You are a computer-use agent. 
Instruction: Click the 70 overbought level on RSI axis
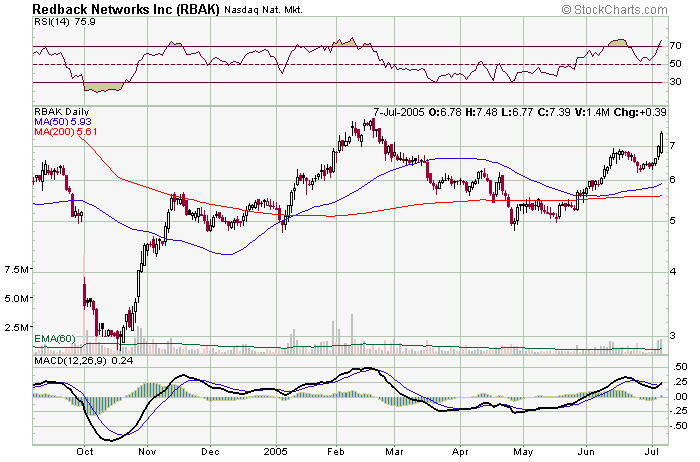(676, 46)
